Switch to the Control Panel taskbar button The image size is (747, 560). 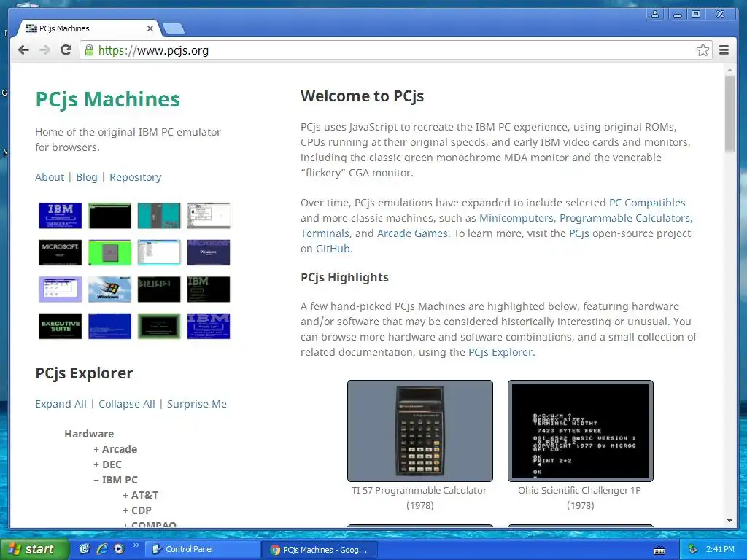pyautogui.click(x=202, y=550)
